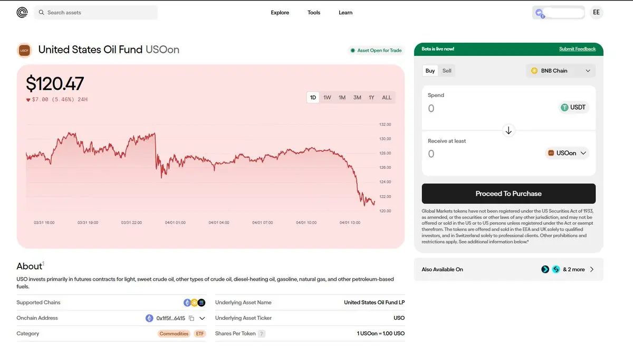
Task: Click the swap direction arrow between Spend and Receive
Action: pos(509,130)
